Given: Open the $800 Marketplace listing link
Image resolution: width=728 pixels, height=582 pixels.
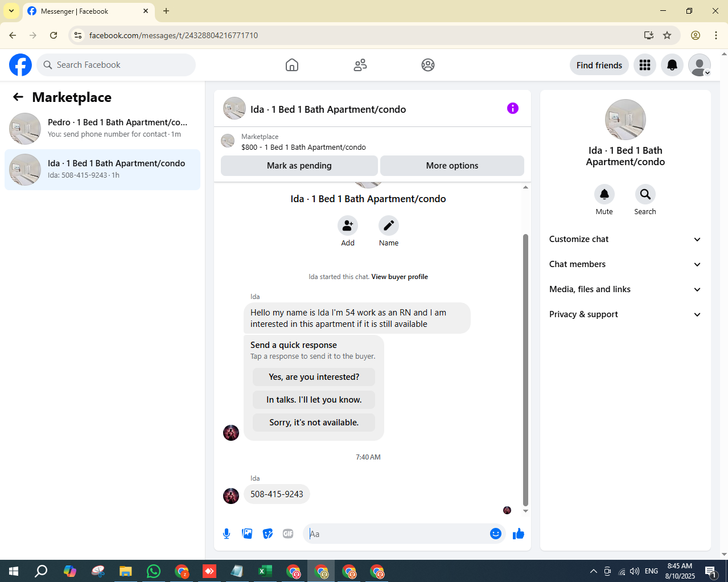Looking at the screenshot, I should coord(303,147).
